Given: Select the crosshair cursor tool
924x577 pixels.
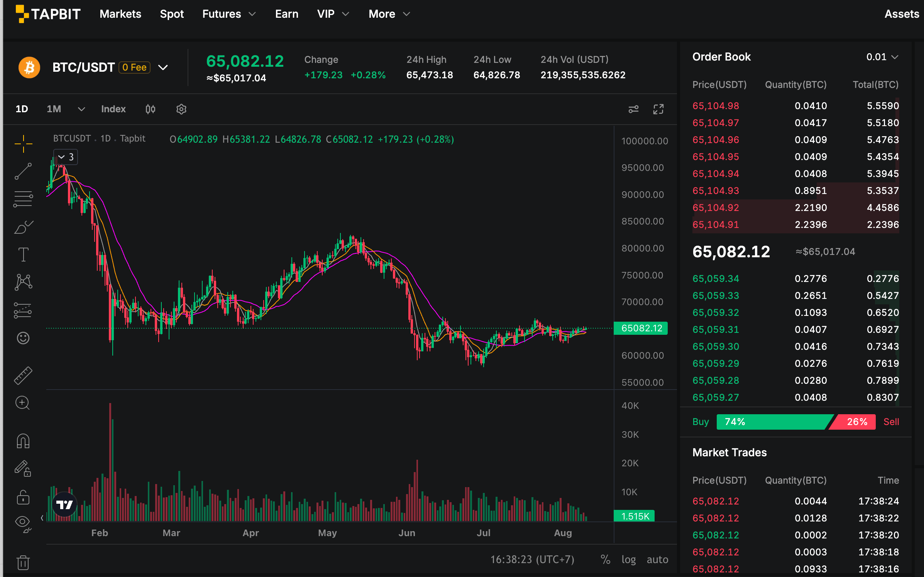Looking at the screenshot, I should (23, 144).
